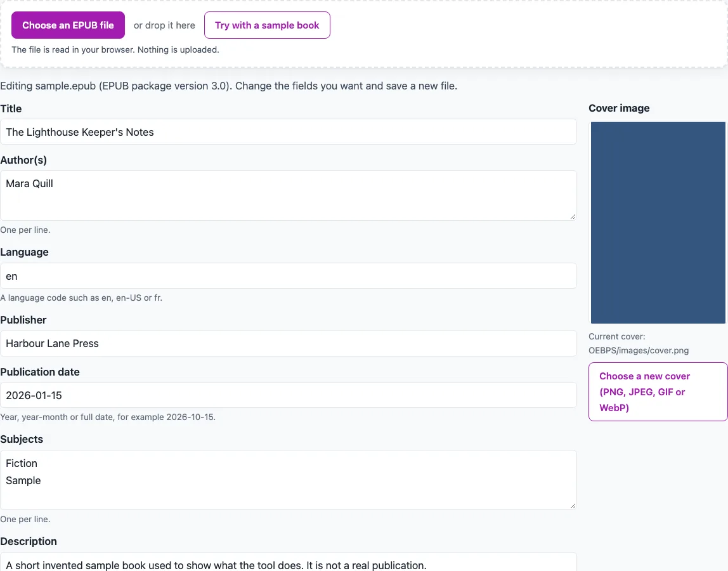
Task: Open the blue cover image preview
Action: coord(658,223)
